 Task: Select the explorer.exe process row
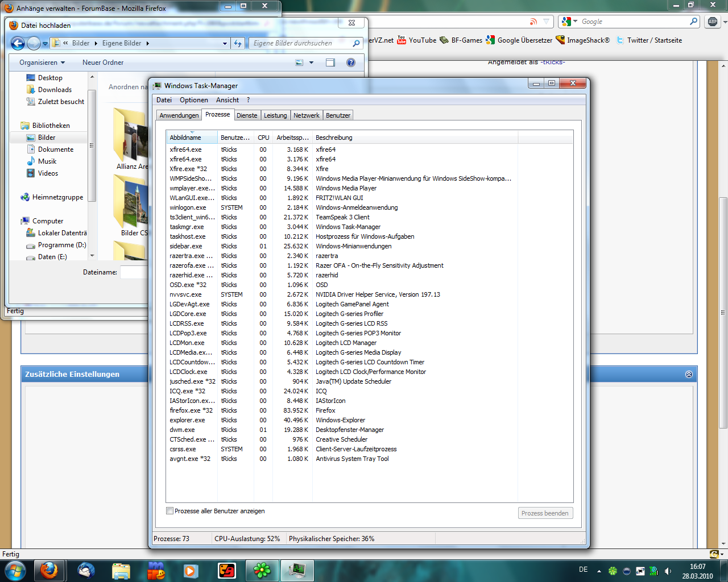[x=370, y=420]
